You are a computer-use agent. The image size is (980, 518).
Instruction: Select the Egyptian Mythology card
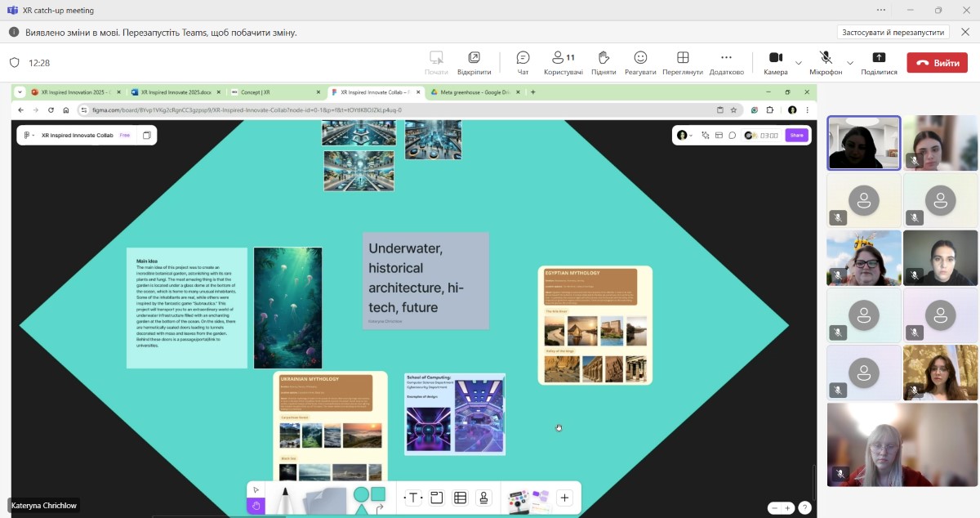595,325
